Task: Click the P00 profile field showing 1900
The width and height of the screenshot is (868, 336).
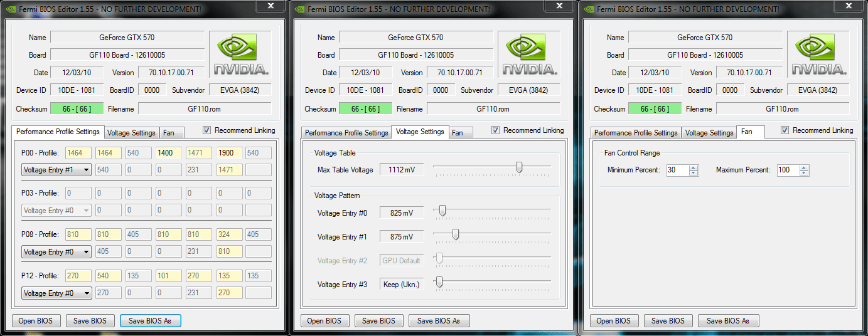Action: [x=229, y=153]
